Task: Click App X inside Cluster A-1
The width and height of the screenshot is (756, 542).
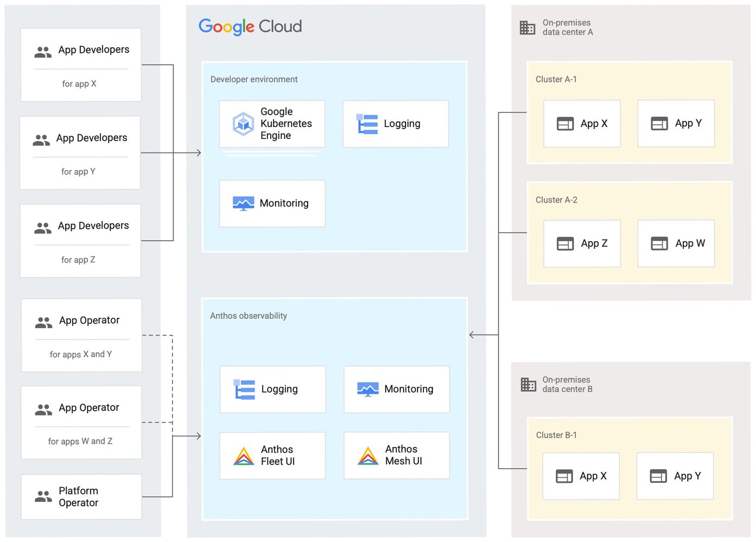Action: [x=581, y=123]
